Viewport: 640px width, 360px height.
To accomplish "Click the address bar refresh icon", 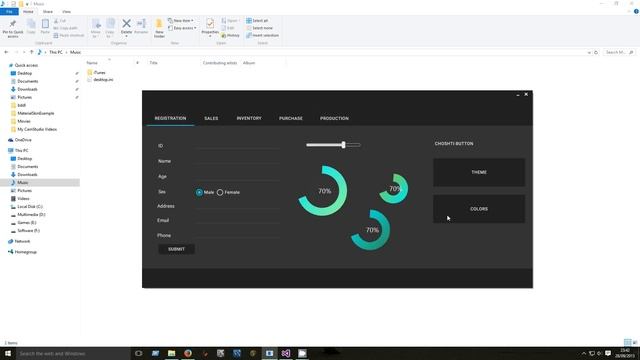I will [x=596, y=52].
